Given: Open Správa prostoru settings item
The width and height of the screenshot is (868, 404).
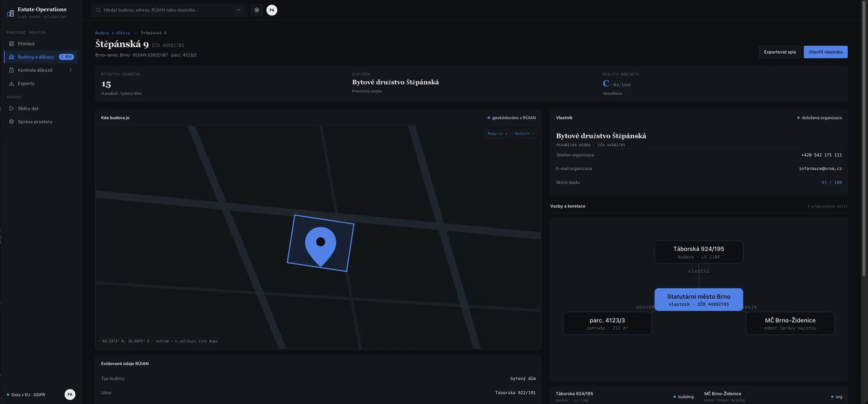Looking at the screenshot, I should click(x=41, y=122).
